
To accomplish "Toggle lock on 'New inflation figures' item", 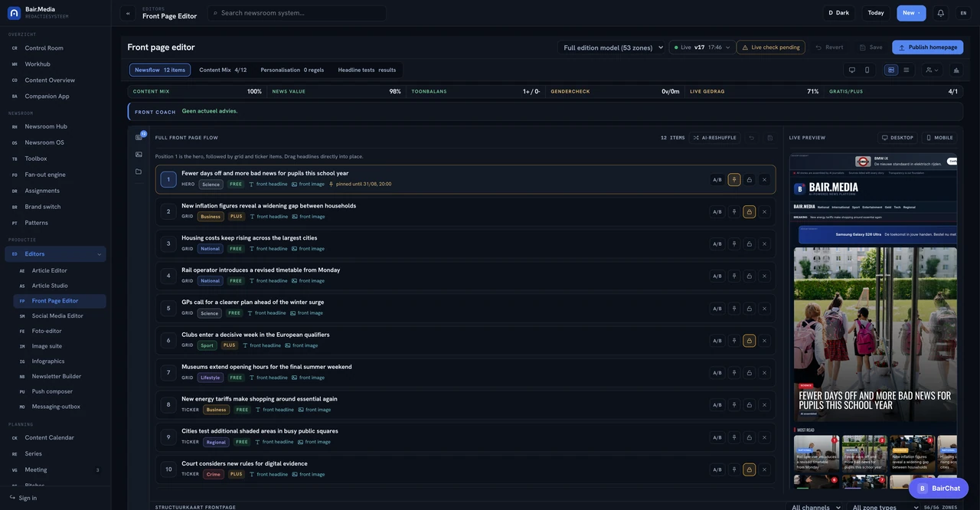I will tap(749, 212).
